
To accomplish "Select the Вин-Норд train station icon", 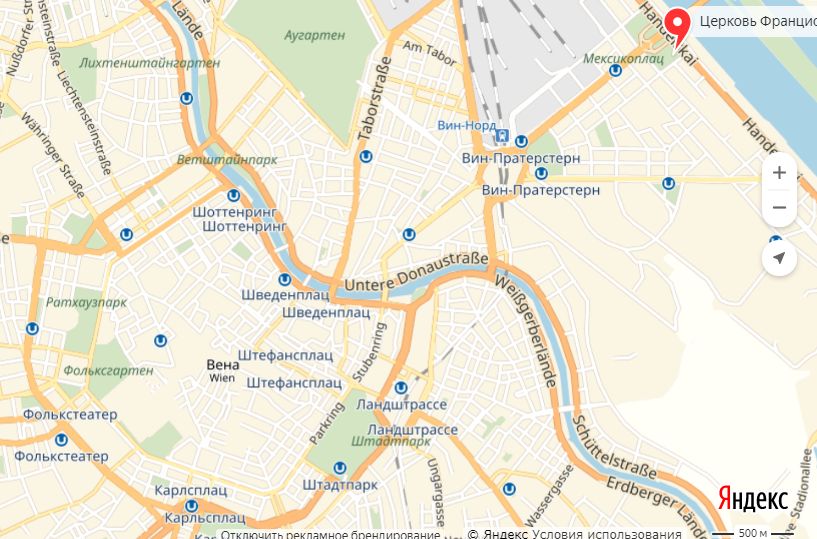I will point(502,136).
